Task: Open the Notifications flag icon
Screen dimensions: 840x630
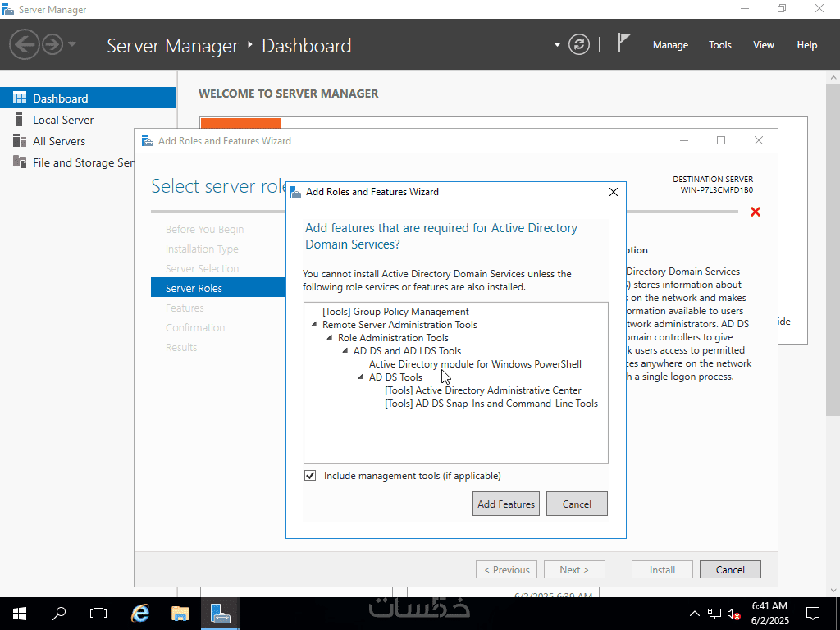Action: pos(623,43)
